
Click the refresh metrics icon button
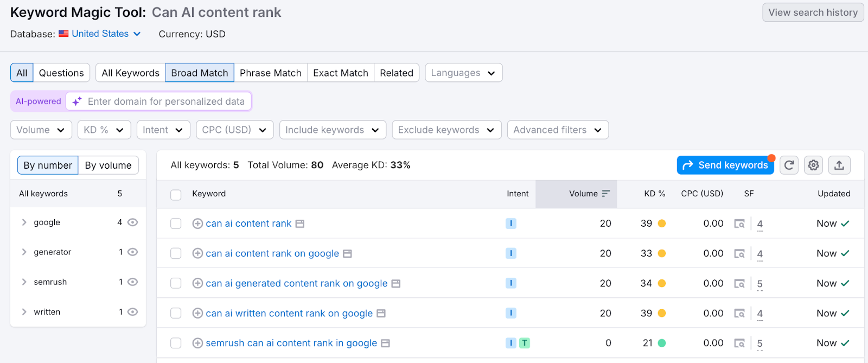(x=789, y=165)
